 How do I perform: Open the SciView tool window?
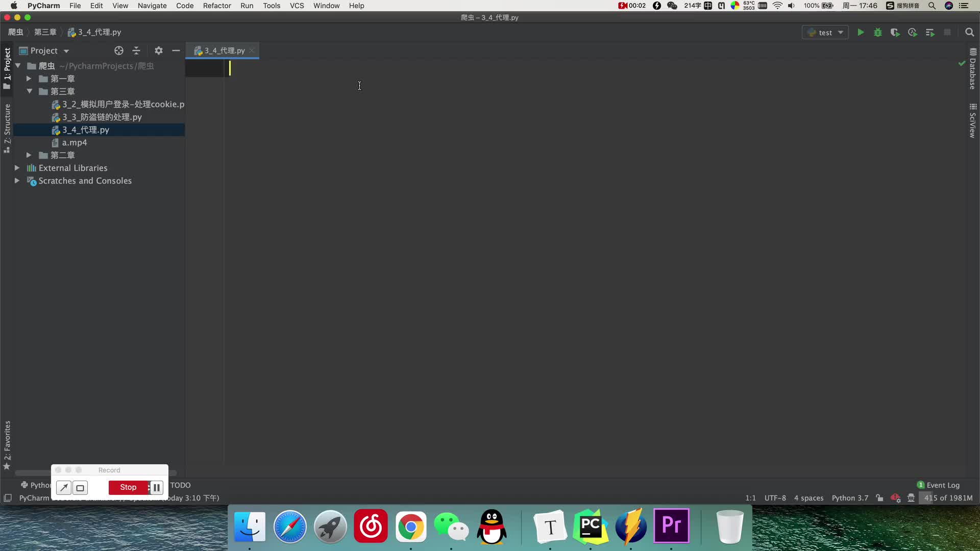pyautogui.click(x=973, y=120)
